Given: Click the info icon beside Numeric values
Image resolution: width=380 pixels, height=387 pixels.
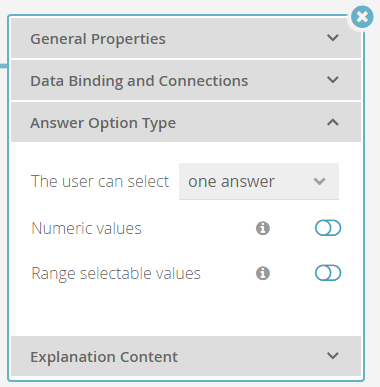Looking at the screenshot, I should [x=263, y=228].
